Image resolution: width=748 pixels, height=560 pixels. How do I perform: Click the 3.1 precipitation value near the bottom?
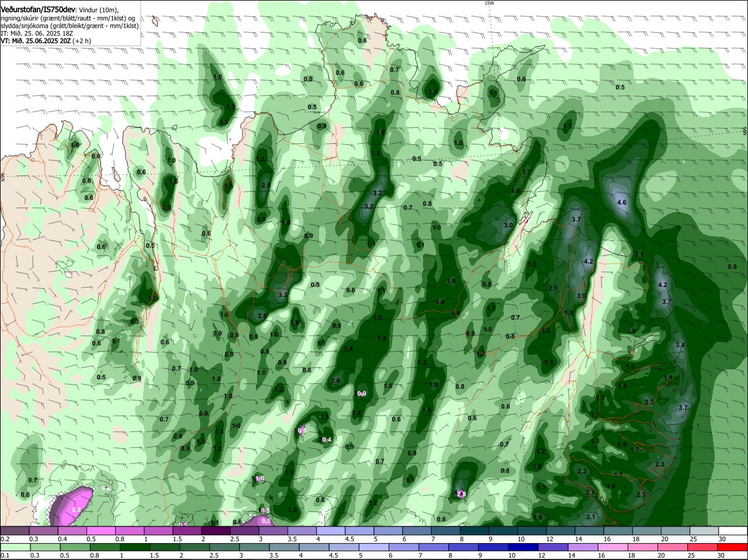point(591,517)
